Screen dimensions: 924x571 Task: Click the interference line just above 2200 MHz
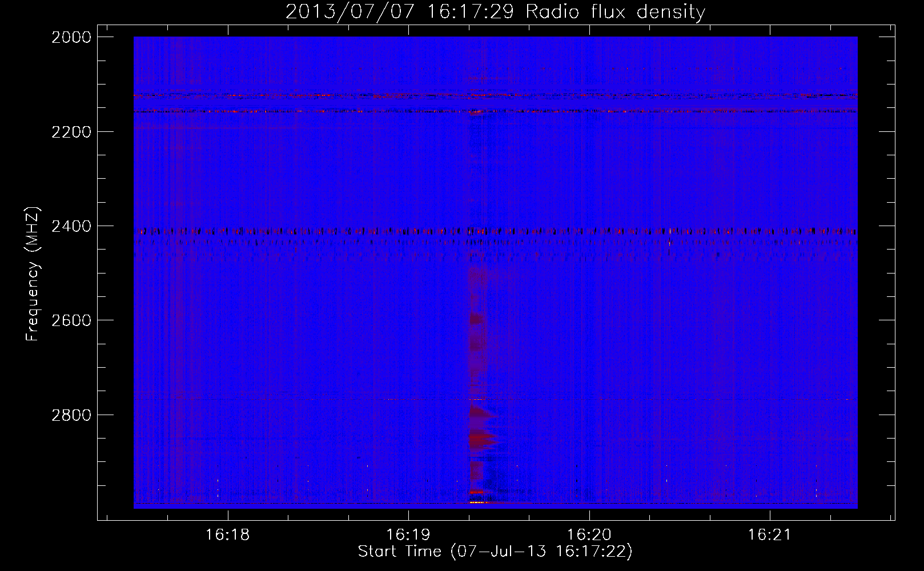pyautogui.click(x=495, y=111)
